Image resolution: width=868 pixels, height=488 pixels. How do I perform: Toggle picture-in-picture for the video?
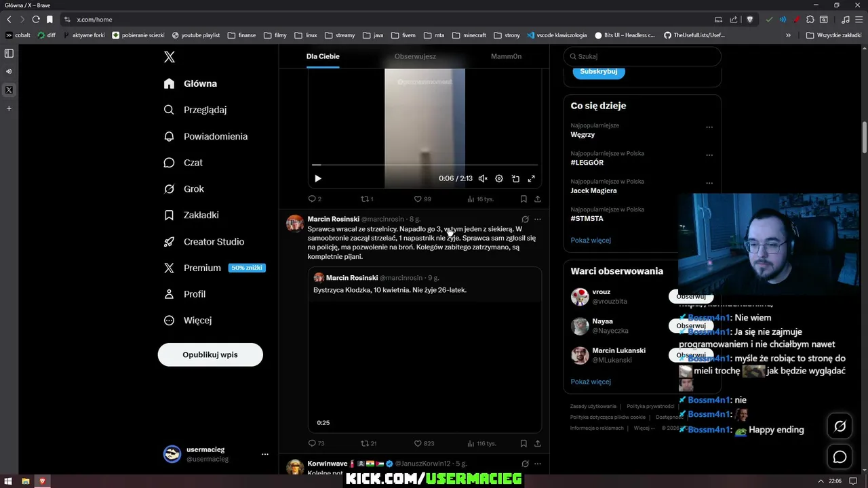click(515, 179)
